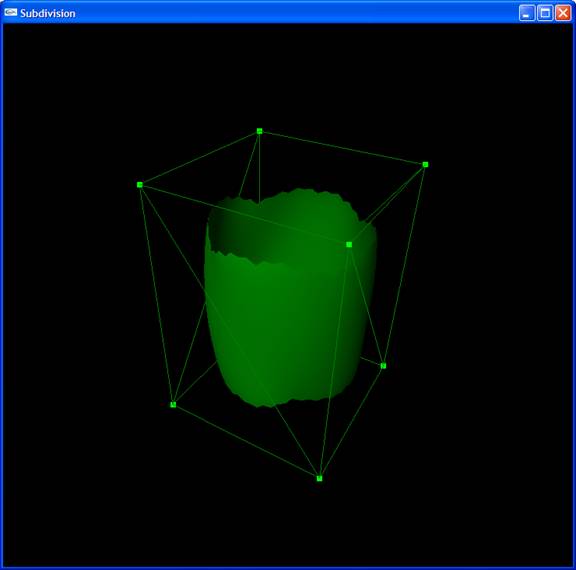Image resolution: width=576 pixels, height=570 pixels.
Task: Select the topmost control point of the cage
Action: pyautogui.click(x=260, y=131)
